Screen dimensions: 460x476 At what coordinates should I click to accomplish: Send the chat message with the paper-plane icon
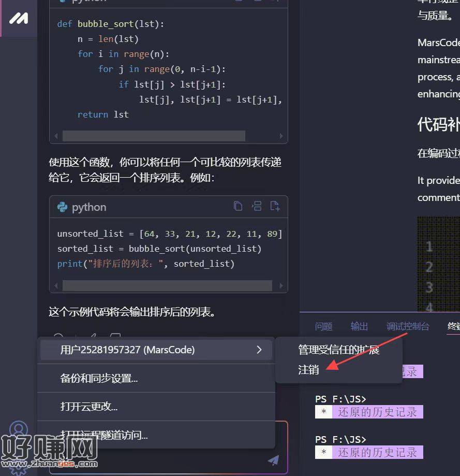point(273,460)
